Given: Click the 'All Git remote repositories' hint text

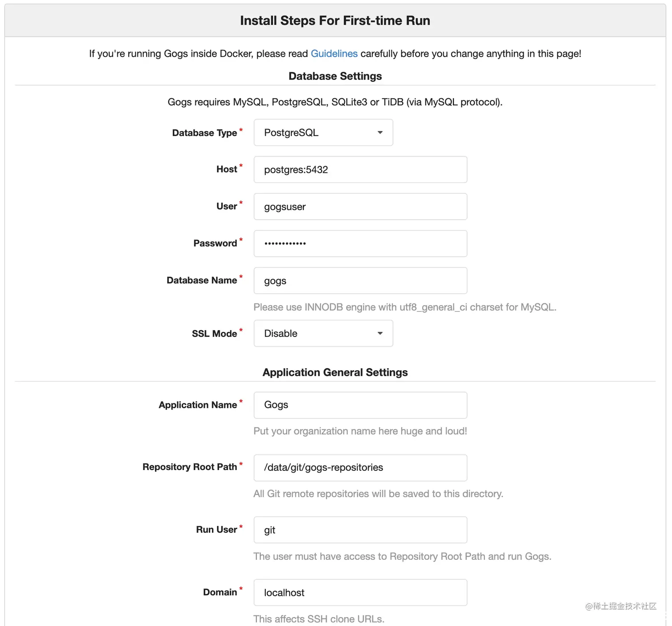Looking at the screenshot, I should pos(378,494).
